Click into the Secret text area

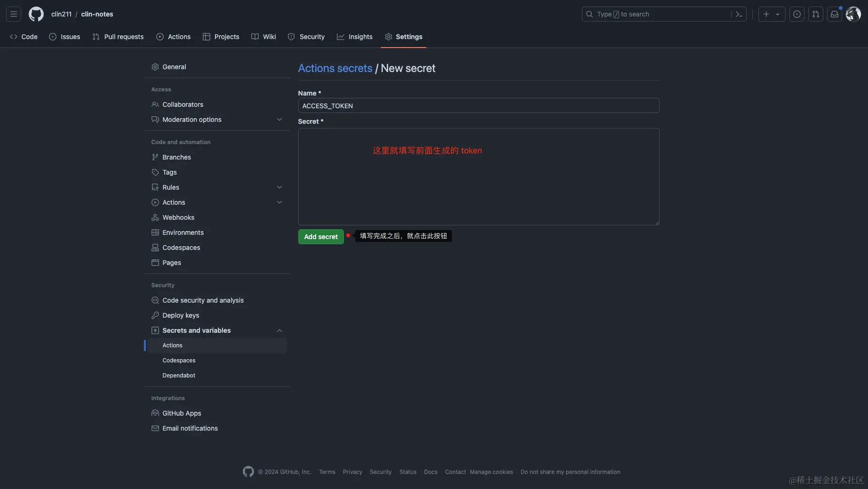click(478, 176)
